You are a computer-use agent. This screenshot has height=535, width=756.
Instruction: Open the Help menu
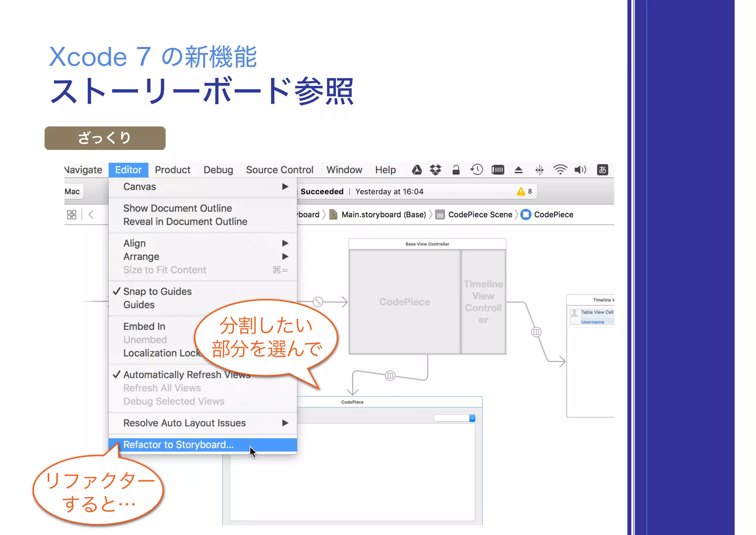tap(385, 170)
